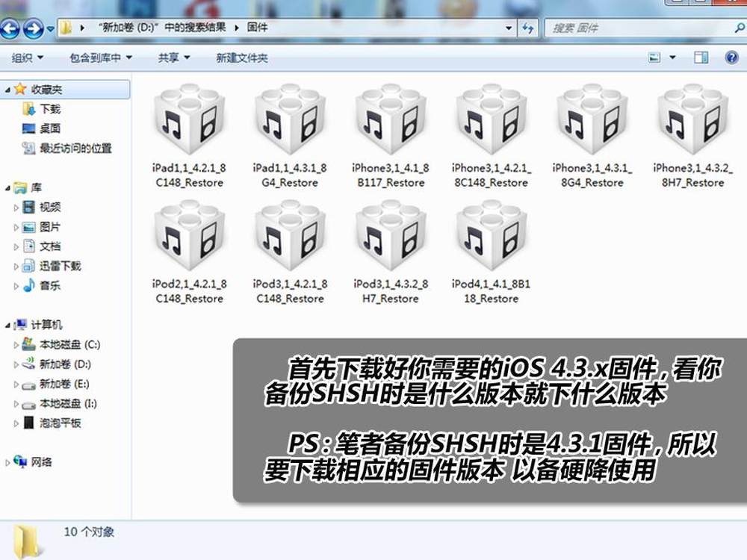Viewport: 747px width, 560px height.
Task: Select the iPad1,1_4.2.1_8C148_Restore firmware file
Action: [188, 119]
